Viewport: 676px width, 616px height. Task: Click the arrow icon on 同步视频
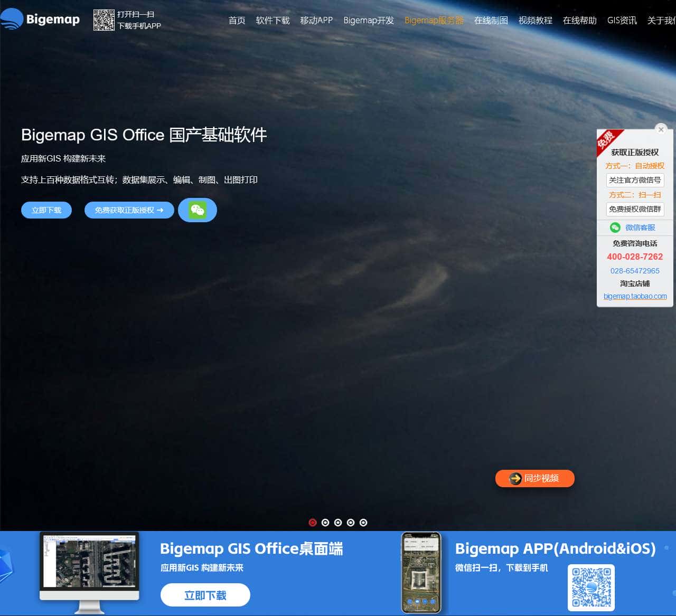point(515,478)
